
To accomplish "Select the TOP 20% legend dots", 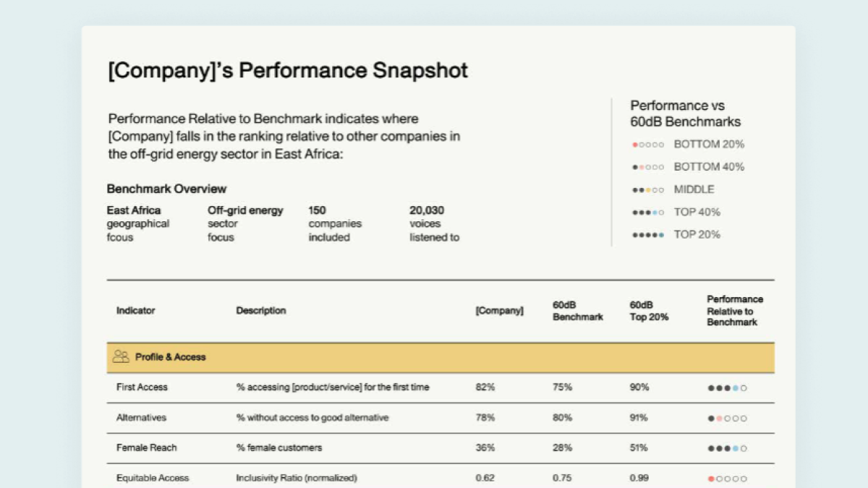I will point(648,235).
